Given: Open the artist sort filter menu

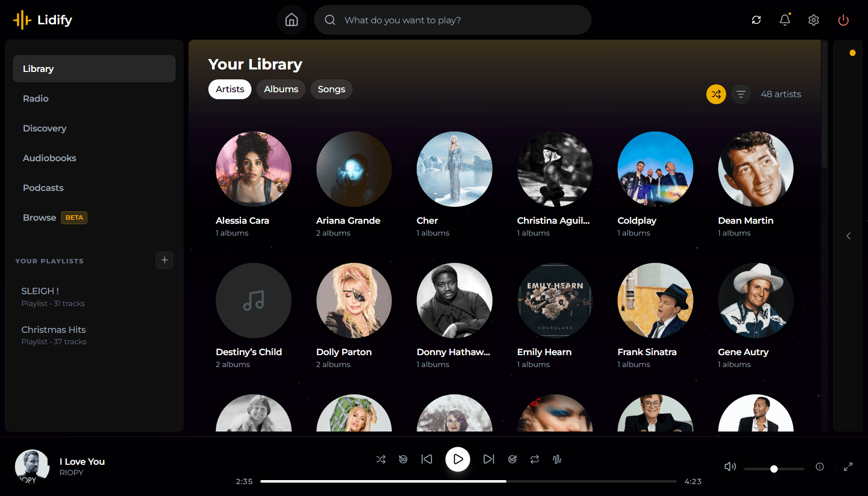Looking at the screenshot, I should [x=741, y=94].
